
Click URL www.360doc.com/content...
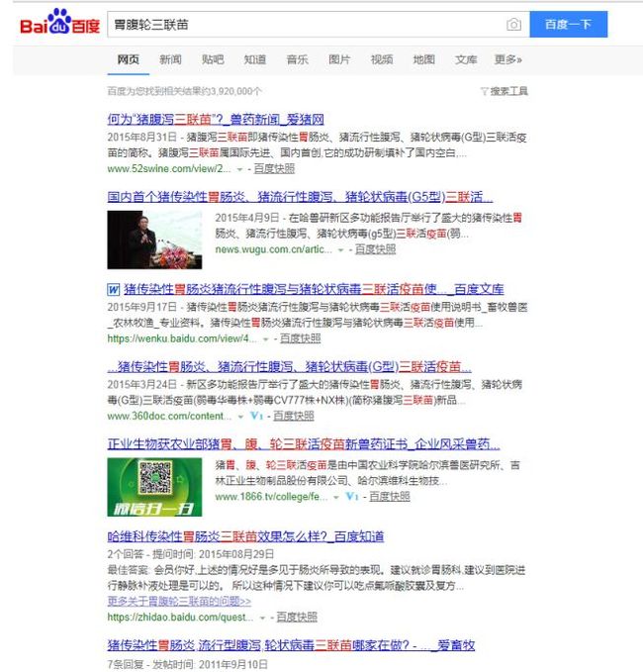tap(169, 416)
